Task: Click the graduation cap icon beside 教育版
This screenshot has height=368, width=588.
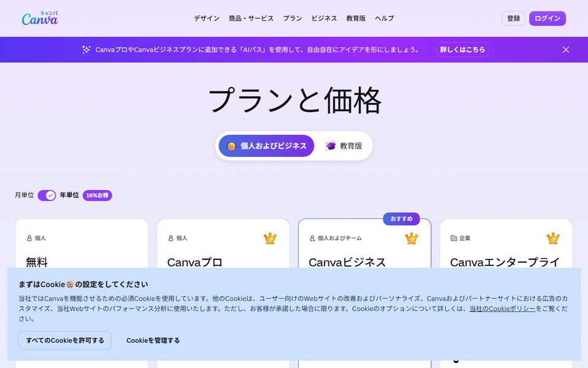Action: (x=330, y=146)
